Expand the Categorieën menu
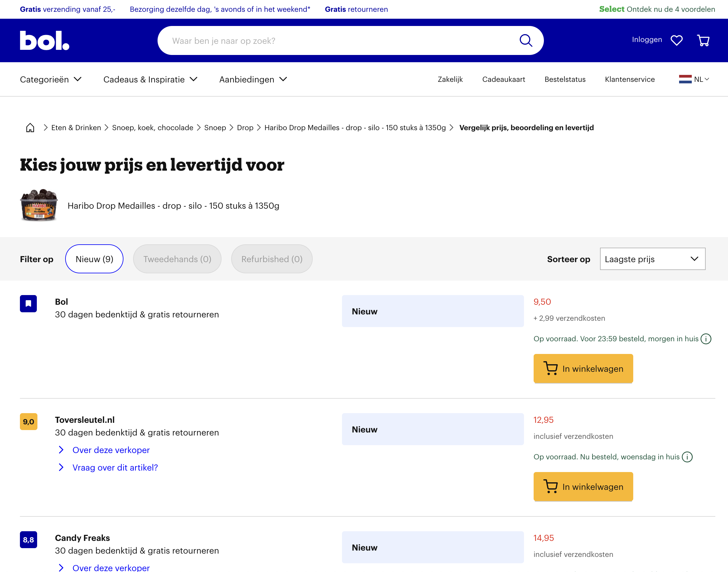The width and height of the screenshot is (728, 572). 50,79
